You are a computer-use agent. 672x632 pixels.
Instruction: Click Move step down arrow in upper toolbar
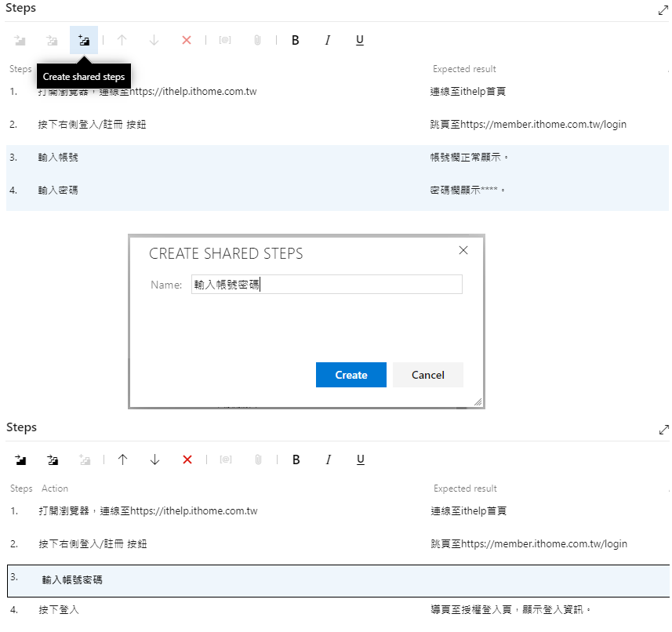pos(154,40)
